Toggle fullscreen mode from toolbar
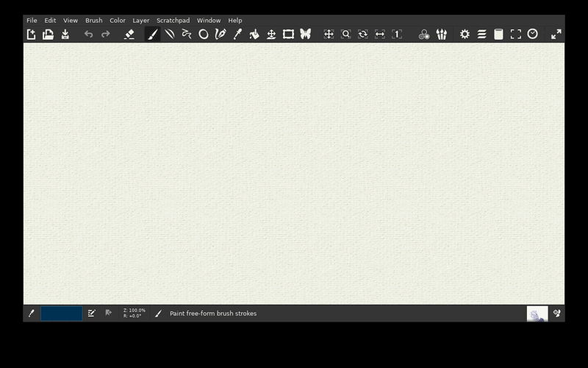This screenshot has width=588, height=368. pos(556,34)
